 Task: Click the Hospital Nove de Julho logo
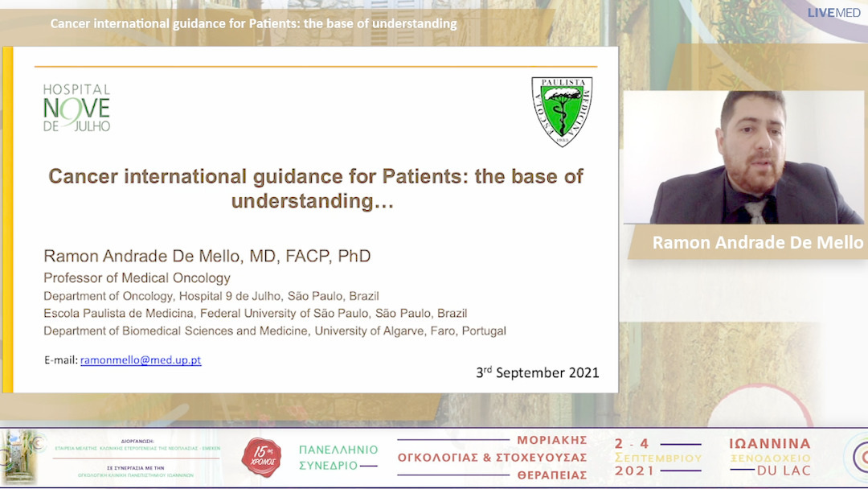point(77,106)
